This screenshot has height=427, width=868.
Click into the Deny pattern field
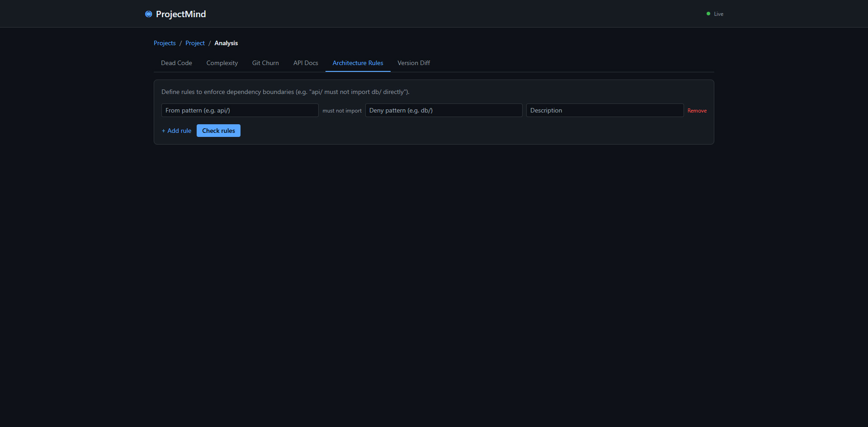443,110
